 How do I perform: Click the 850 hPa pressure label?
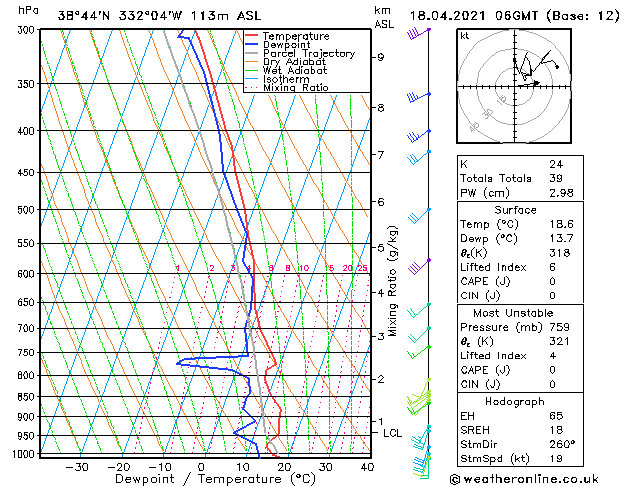tap(26, 397)
